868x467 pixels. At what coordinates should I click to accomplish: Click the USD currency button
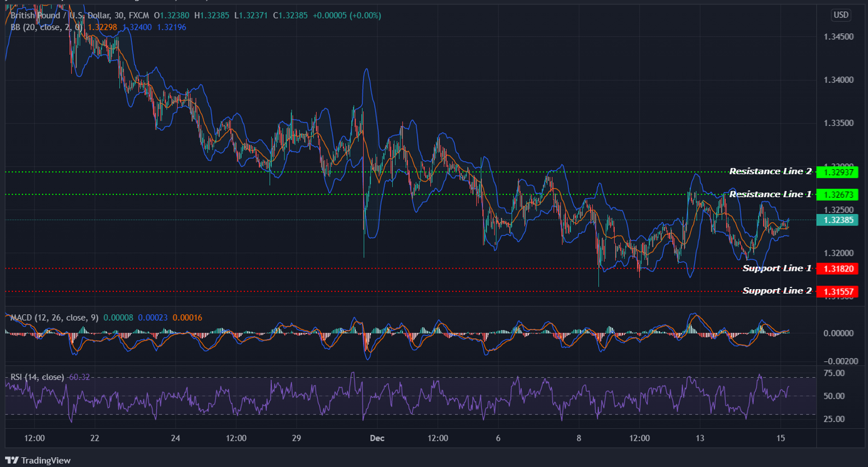(x=841, y=15)
